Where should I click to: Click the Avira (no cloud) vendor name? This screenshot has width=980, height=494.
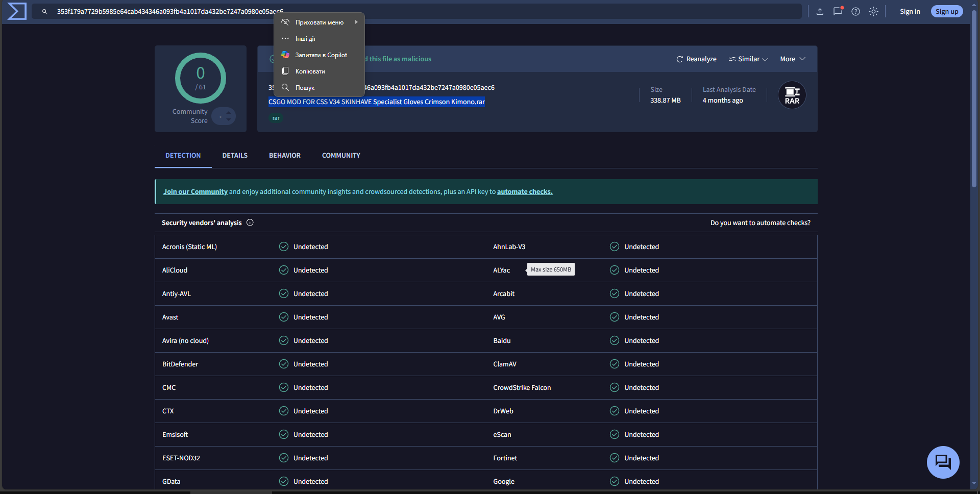coord(185,341)
